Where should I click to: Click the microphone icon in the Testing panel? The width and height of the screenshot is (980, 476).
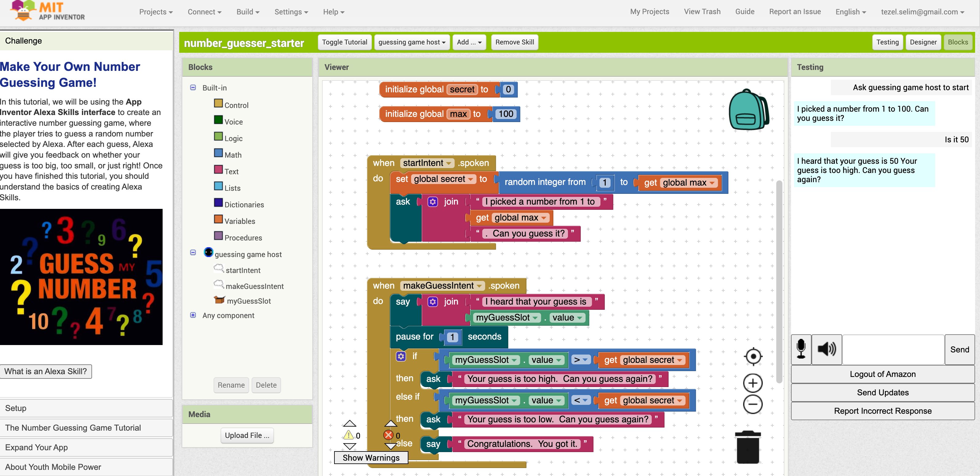tap(801, 349)
